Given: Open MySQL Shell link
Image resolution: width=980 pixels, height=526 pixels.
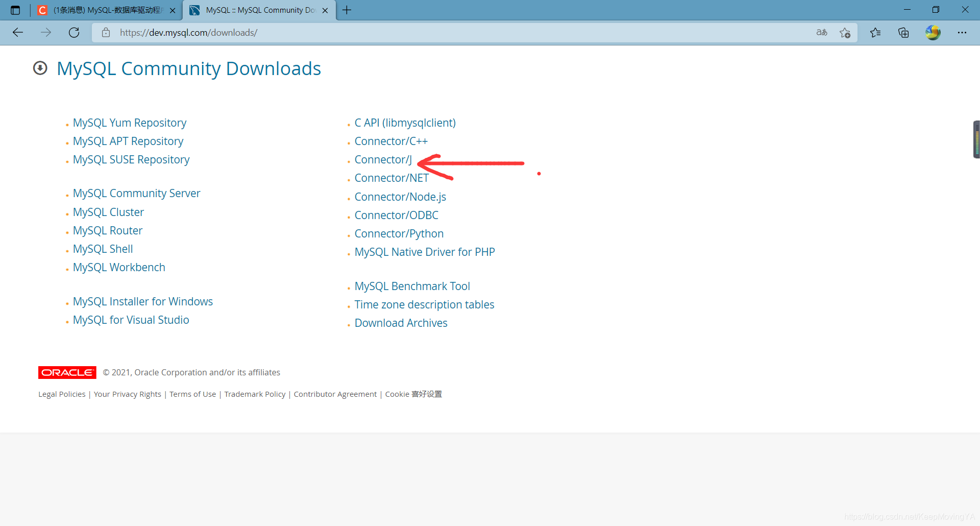Looking at the screenshot, I should [103, 249].
